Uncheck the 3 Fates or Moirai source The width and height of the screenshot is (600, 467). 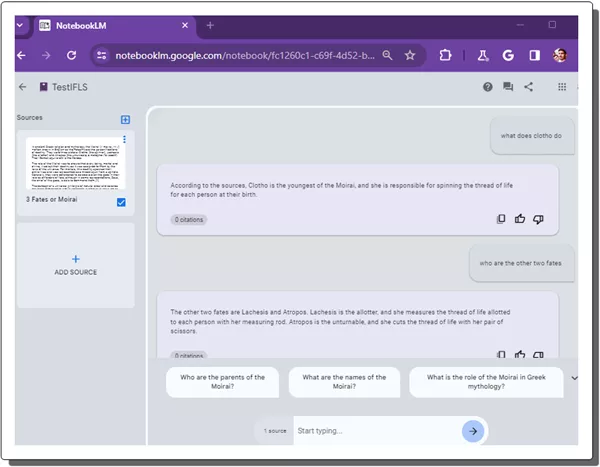(x=121, y=202)
